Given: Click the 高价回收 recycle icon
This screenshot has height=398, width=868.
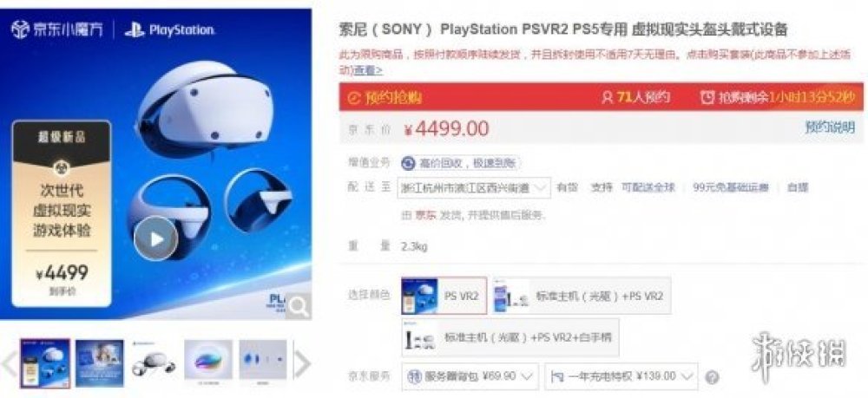Looking at the screenshot, I should pos(408,163).
